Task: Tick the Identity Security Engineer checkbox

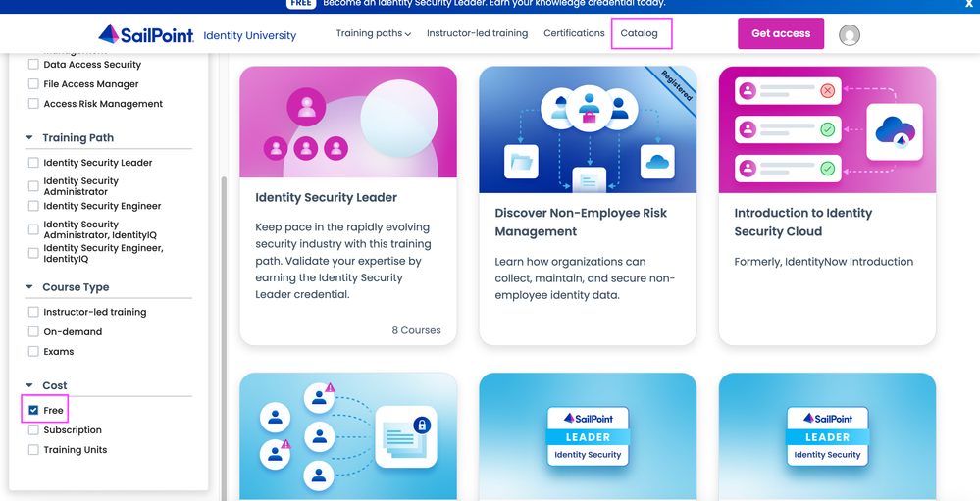Action: (33, 207)
